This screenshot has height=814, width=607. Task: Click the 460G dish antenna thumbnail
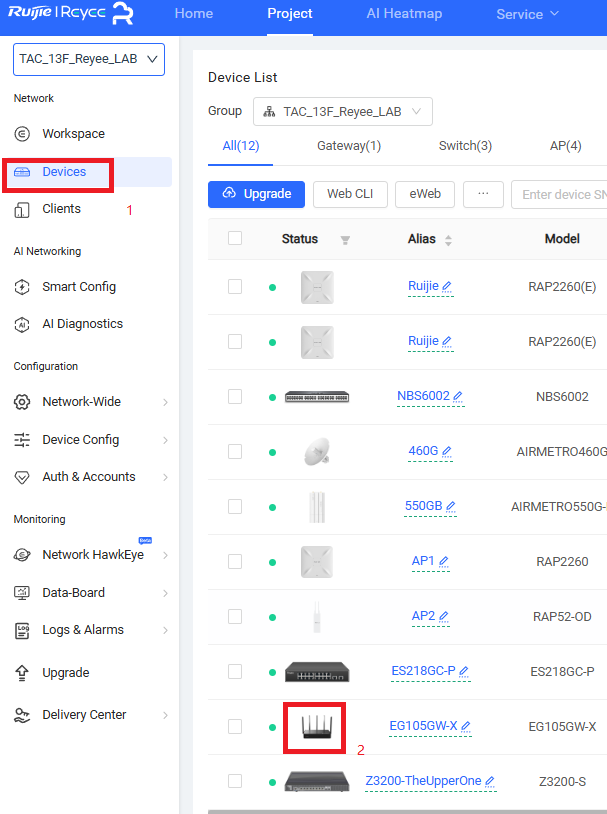pos(317,452)
